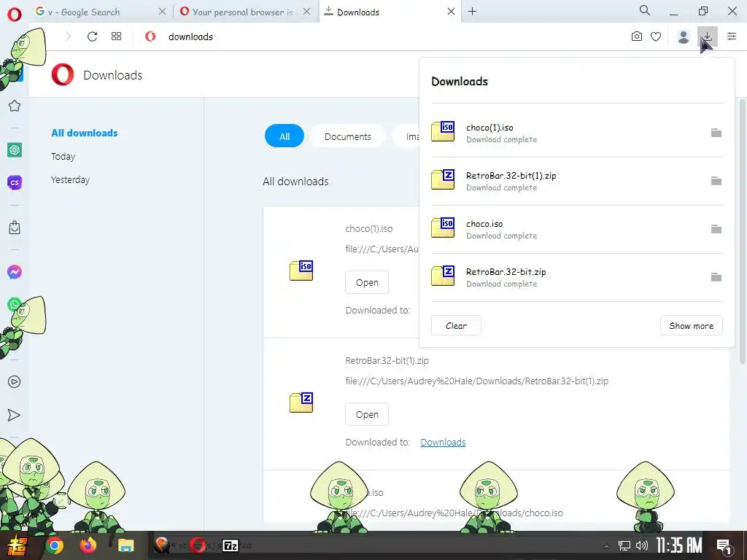The width and height of the screenshot is (747, 560).
Task: Open the Easy Setup sliders icon
Action: pos(732,36)
